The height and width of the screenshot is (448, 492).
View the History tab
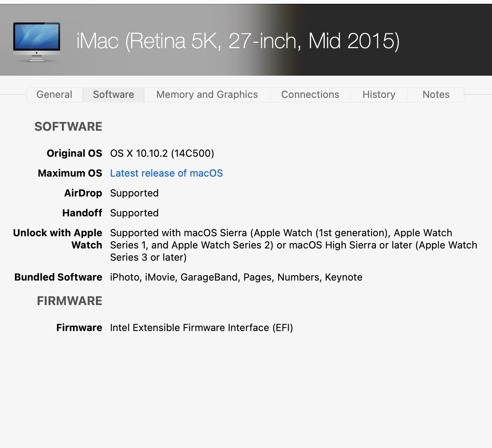[x=379, y=94]
